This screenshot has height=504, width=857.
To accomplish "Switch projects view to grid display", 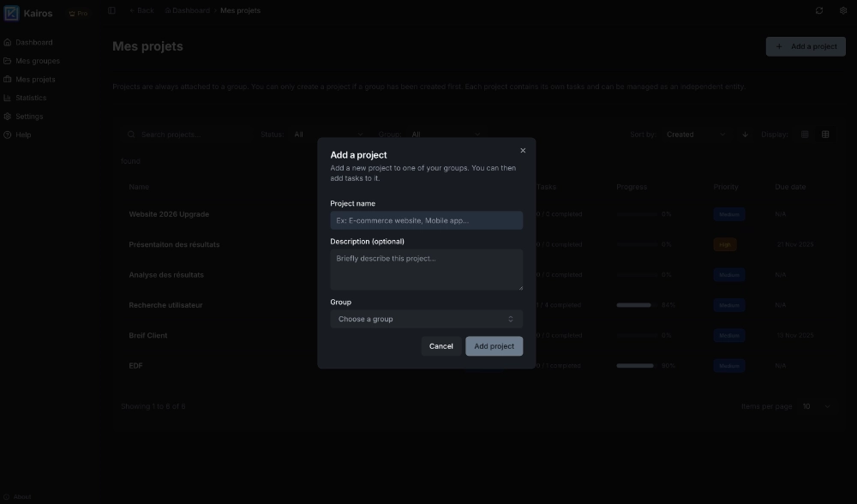I will (x=804, y=134).
